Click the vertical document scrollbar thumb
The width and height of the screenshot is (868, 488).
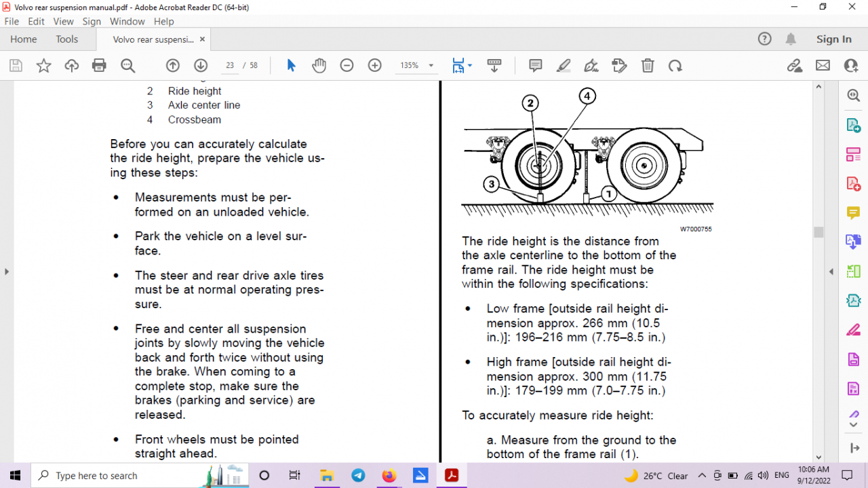(818, 232)
